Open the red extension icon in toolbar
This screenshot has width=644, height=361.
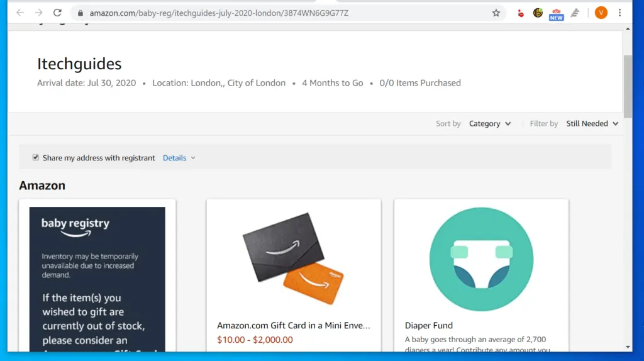520,14
